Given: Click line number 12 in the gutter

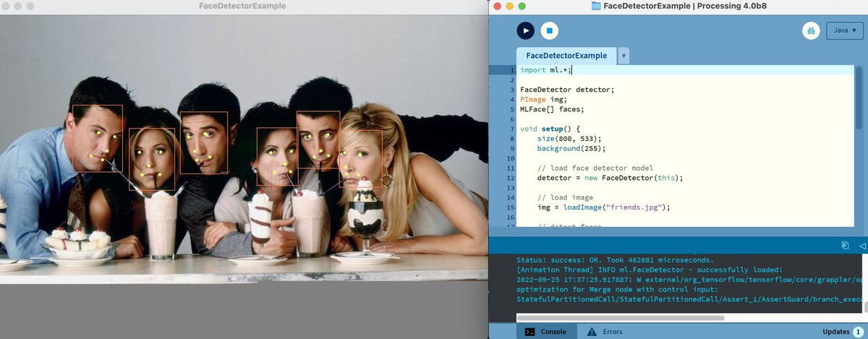Looking at the screenshot, I should point(510,178).
